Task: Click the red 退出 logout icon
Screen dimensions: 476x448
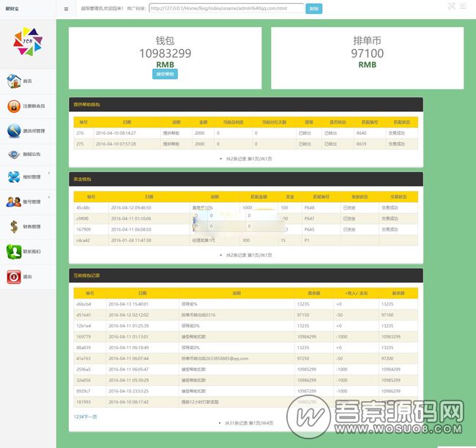Action: coord(13,277)
